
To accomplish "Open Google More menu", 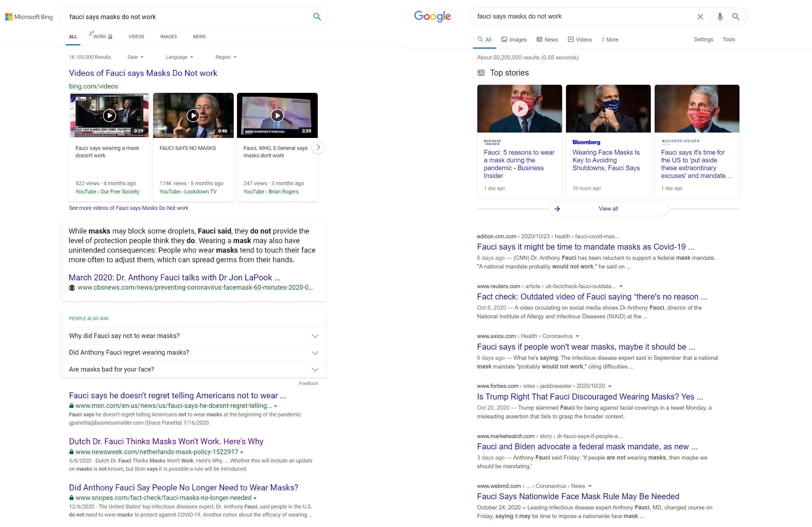I will [x=610, y=40].
